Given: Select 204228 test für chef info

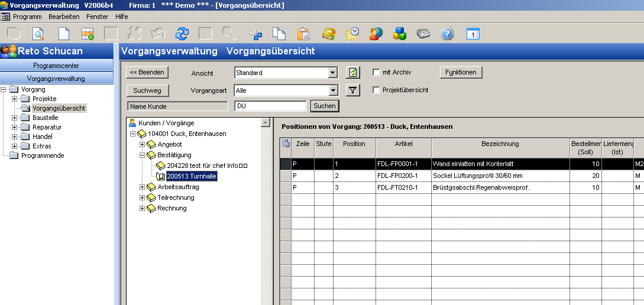Looking at the screenshot, I should point(207,166).
